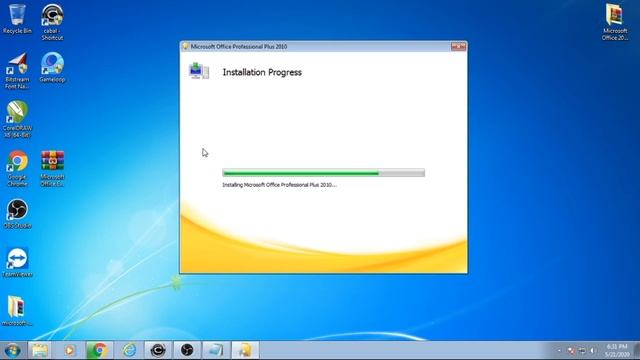640x360 pixels.
Task: Open the network tray icon
Action: 582,351
